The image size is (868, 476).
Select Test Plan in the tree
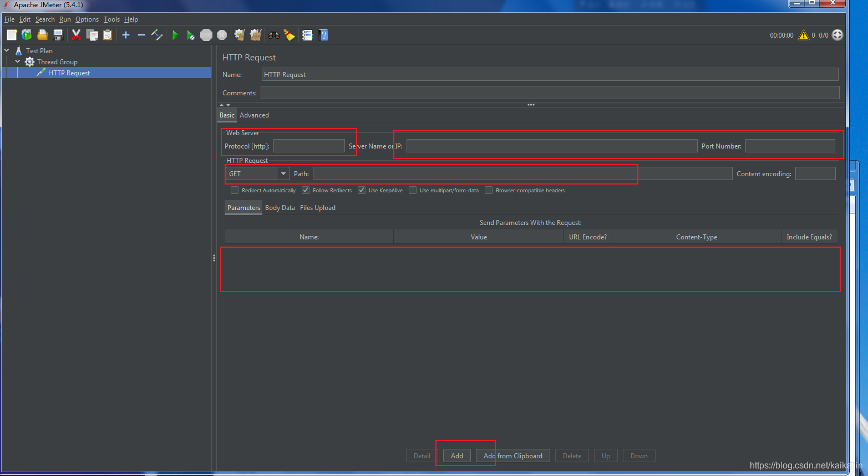point(39,50)
